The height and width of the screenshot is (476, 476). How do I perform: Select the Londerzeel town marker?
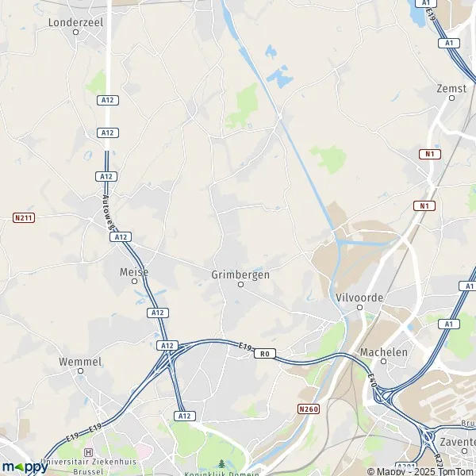click(x=76, y=32)
